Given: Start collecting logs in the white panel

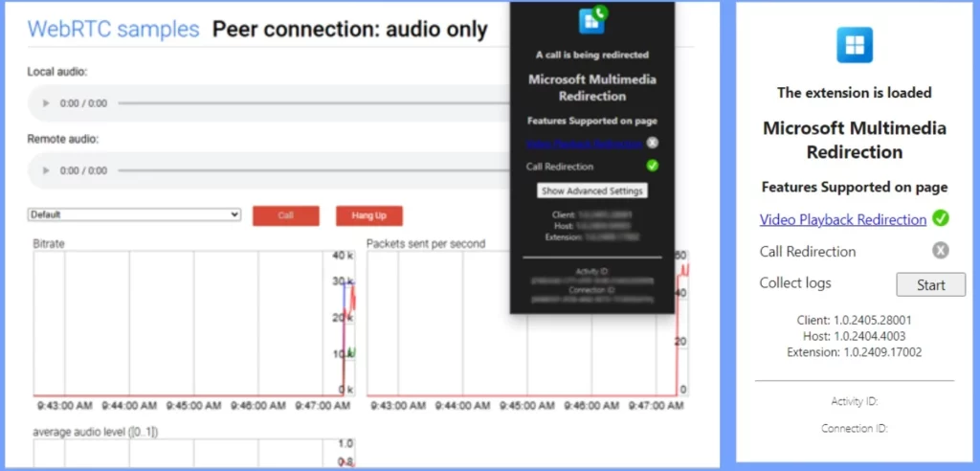Looking at the screenshot, I should tap(930, 284).
